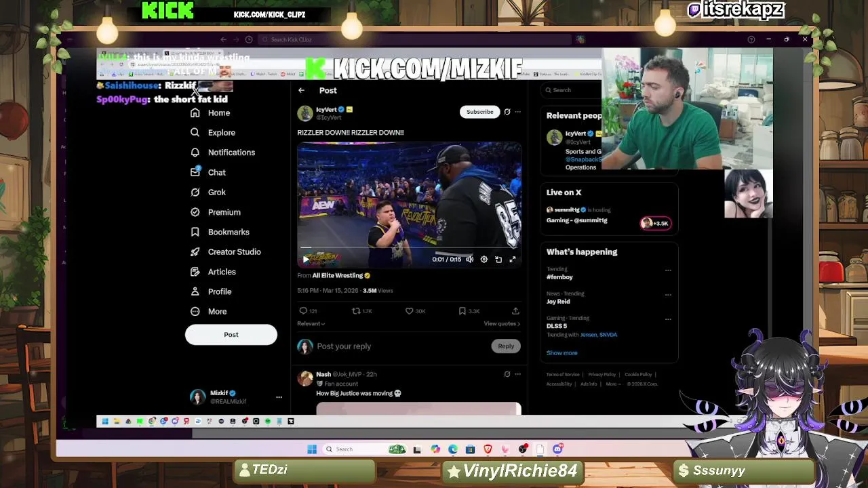Open Discord from the taskbar
Image resolution: width=868 pixels, height=488 pixels.
[x=557, y=449]
